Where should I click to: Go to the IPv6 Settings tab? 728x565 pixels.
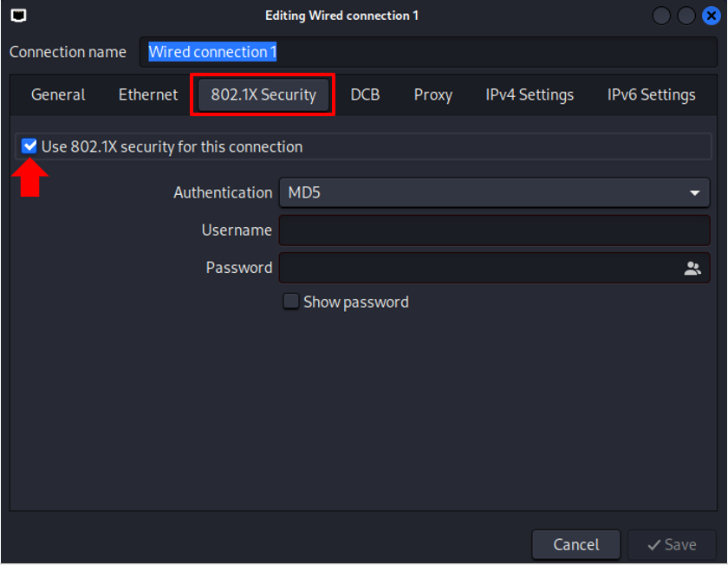point(651,94)
